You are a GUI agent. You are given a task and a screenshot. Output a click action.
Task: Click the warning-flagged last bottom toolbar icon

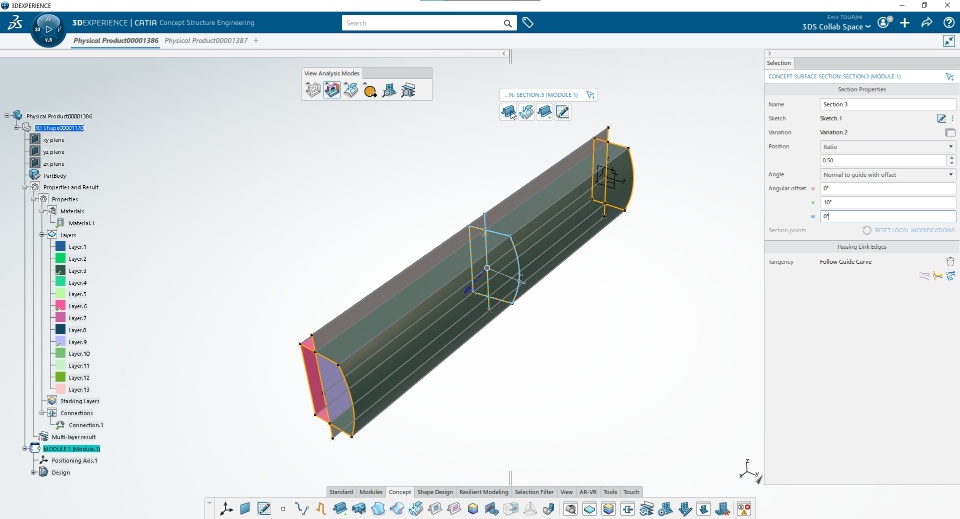[744, 509]
